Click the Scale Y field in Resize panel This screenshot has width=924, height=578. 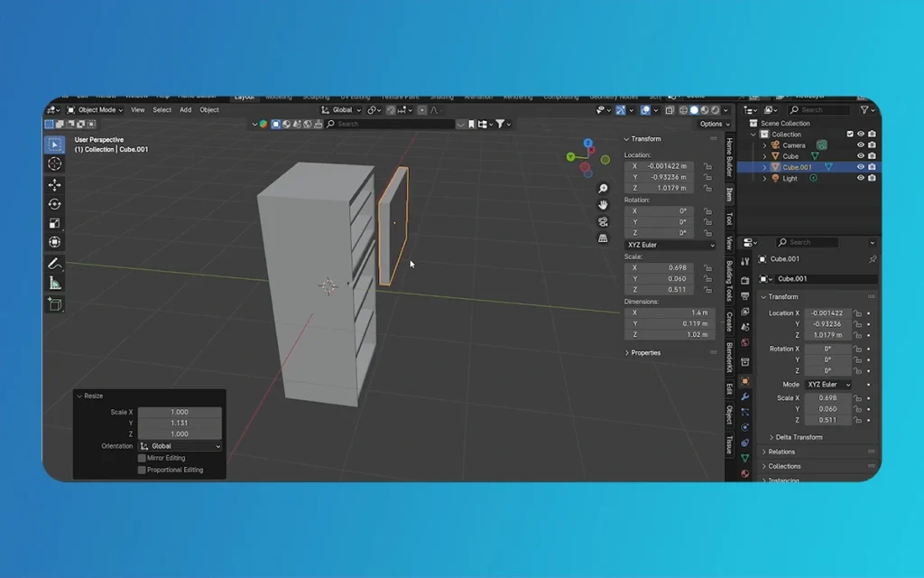(x=180, y=423)
